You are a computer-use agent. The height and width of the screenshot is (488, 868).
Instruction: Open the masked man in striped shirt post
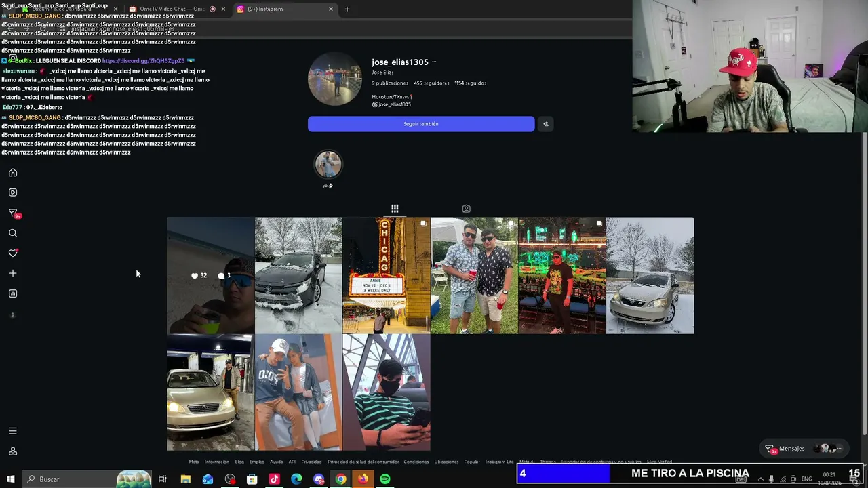tap(387, 392)
